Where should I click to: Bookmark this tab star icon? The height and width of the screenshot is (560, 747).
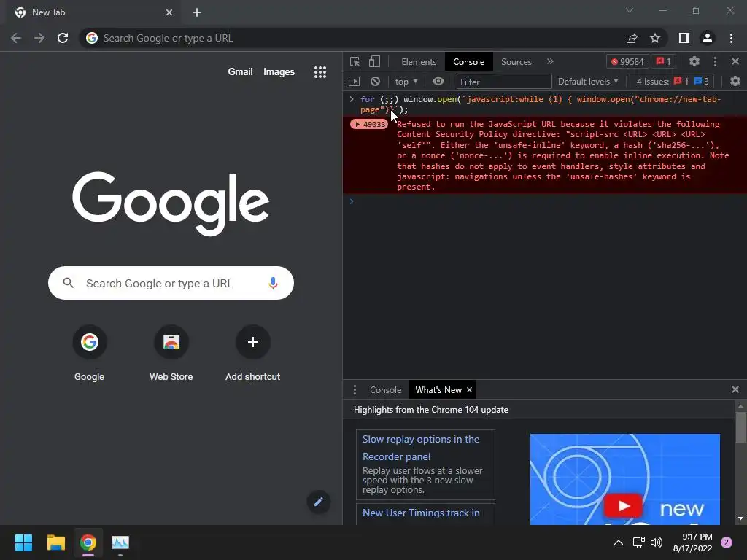click(655, 38)
